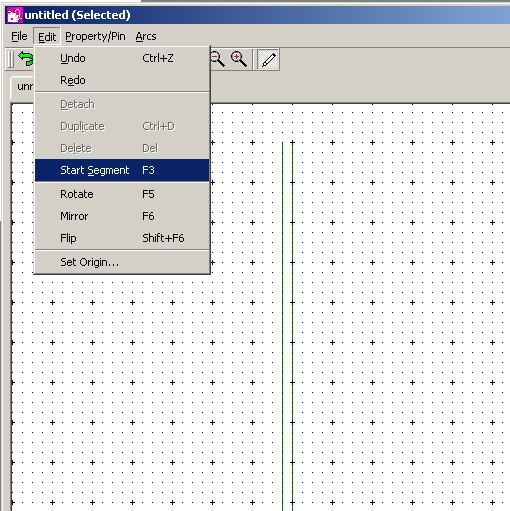Select Start Segment menu entry
The width and height of the screenshot is (510, 511).
click(122, 170)
